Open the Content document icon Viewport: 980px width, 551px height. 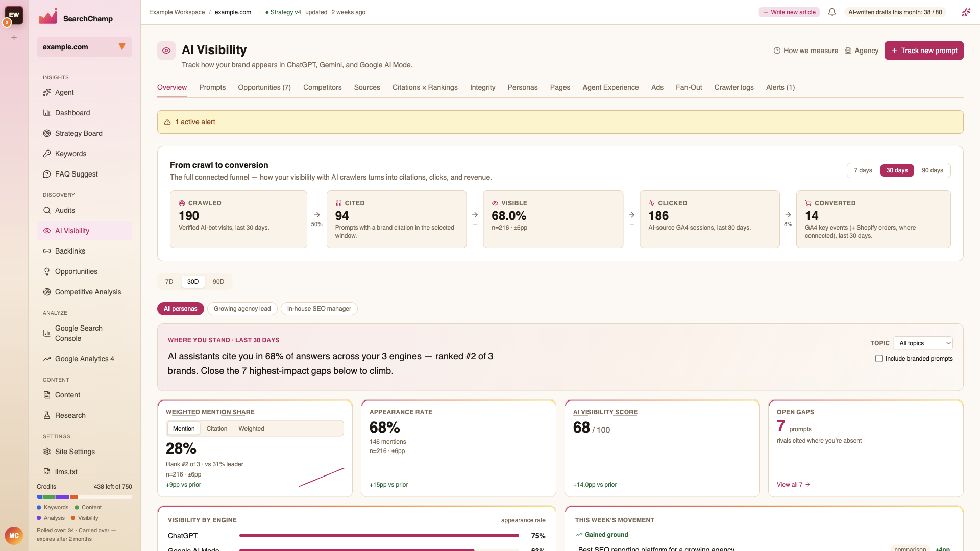[47, 395]
